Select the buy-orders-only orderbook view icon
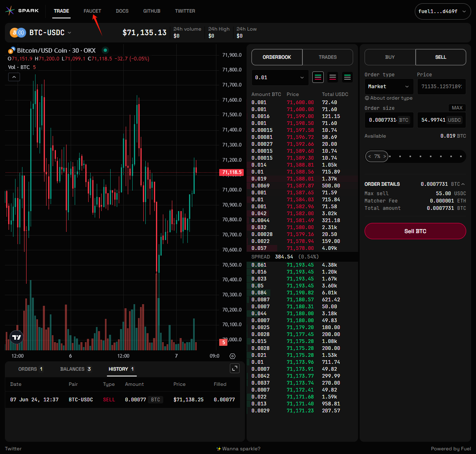This screenshot has width=476, height=454. (x=347, y=78)
